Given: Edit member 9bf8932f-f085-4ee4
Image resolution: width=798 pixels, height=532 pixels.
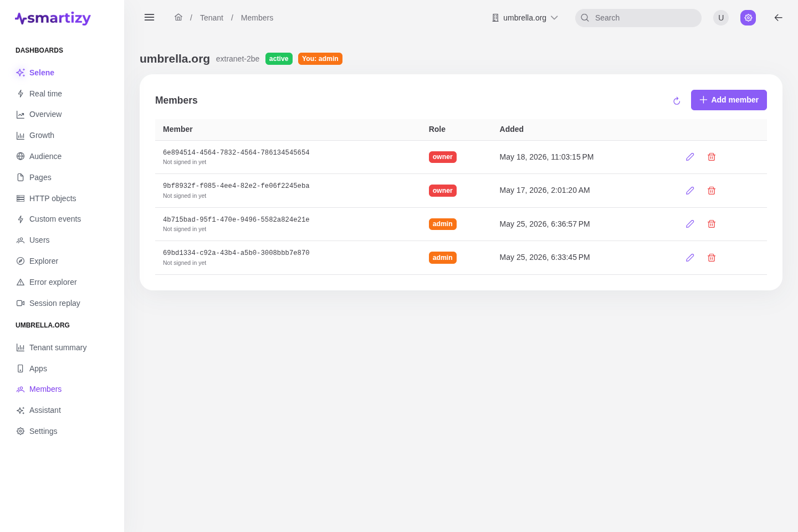Looking at the screenshot, I should tap(690, 191).
